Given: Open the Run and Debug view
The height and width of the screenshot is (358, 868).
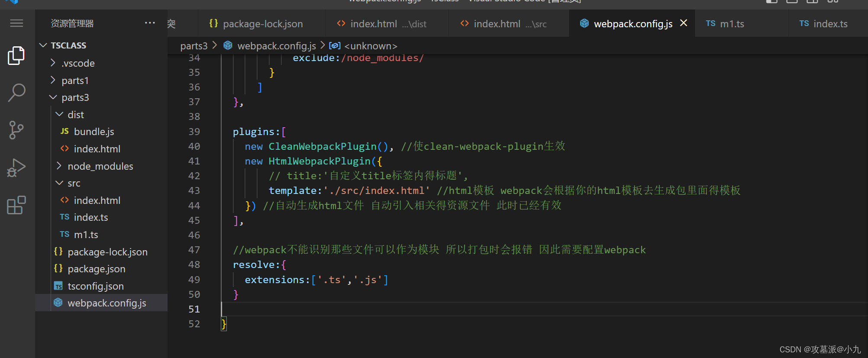Looking at the screenshot, I should pyautogui.click(x=16, y=168).
